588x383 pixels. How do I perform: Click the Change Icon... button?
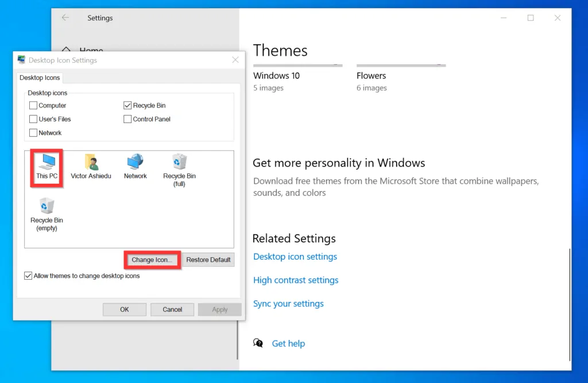pos(152,260)
